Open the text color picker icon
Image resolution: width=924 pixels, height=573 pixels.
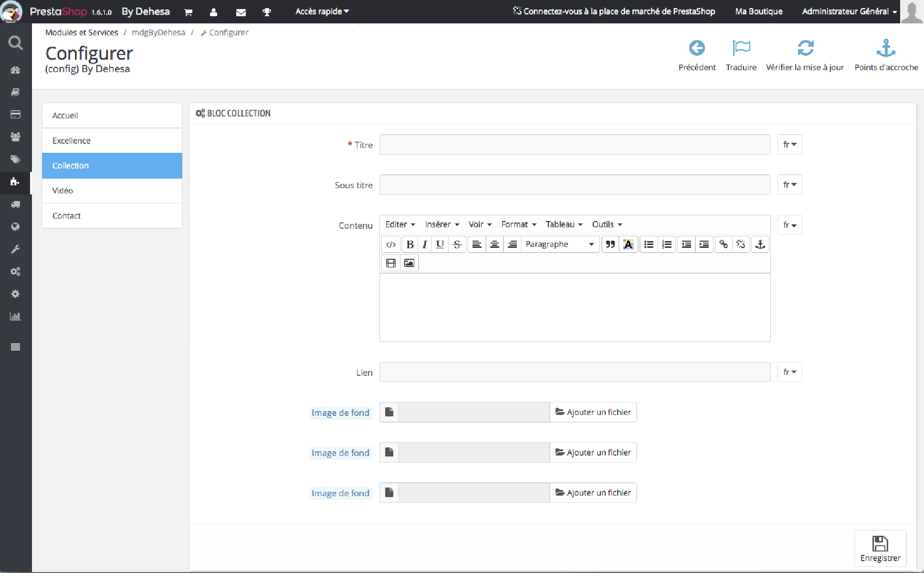(x=629, y=244)
